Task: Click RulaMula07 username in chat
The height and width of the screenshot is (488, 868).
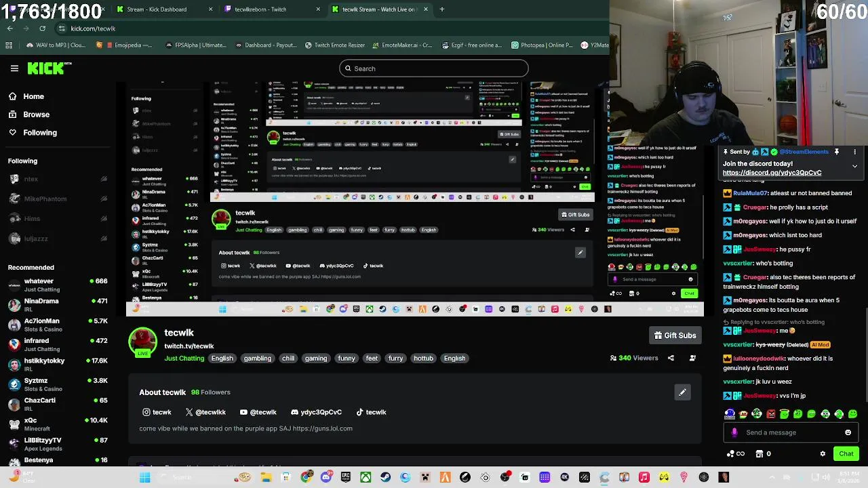Action: [x=751, y=193]
